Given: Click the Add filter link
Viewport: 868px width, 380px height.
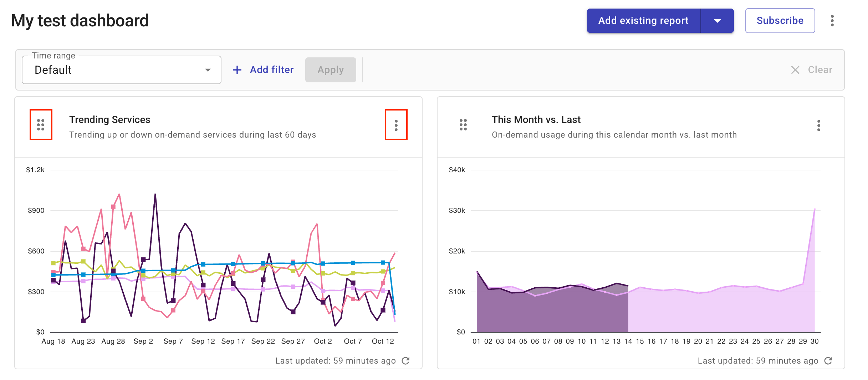Looking at the screenshot, I should point(271,70).
